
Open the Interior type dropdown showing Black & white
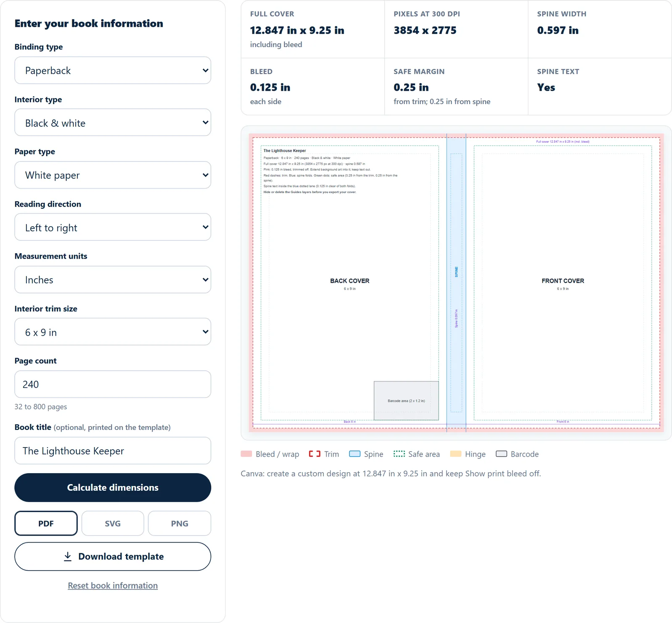click(x=113, y=123)
